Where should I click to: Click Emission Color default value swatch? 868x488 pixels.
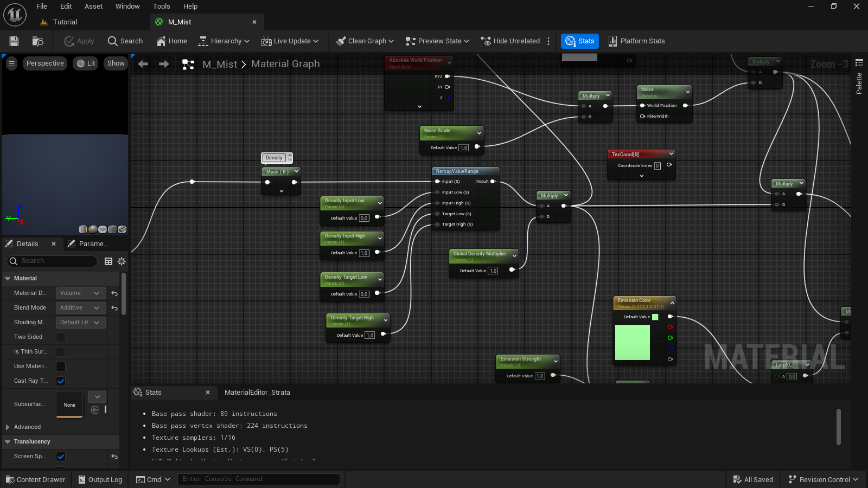[x=655, y=317]
